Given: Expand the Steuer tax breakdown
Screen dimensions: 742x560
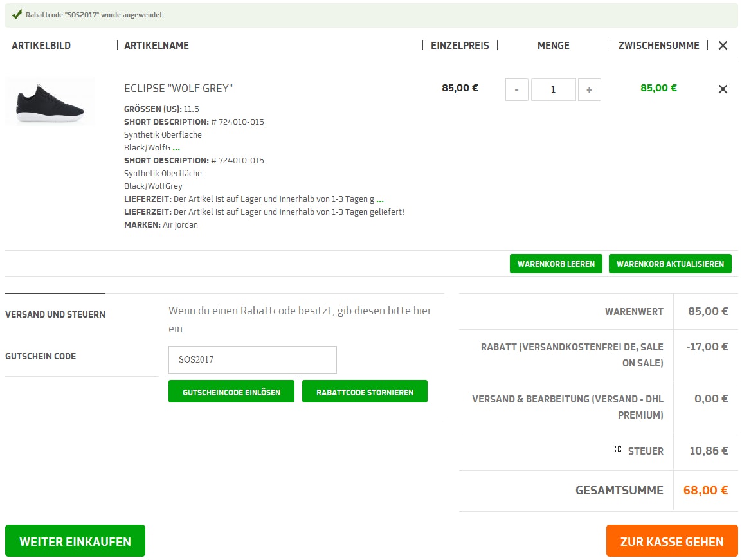Looking at the screenshot, I should point(618,450).
